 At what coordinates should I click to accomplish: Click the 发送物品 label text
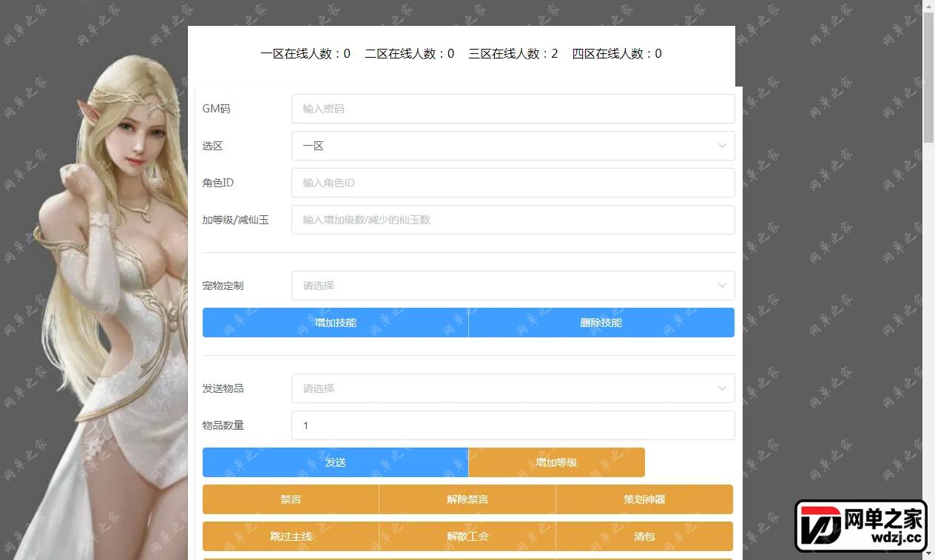[x=223, y=388]
